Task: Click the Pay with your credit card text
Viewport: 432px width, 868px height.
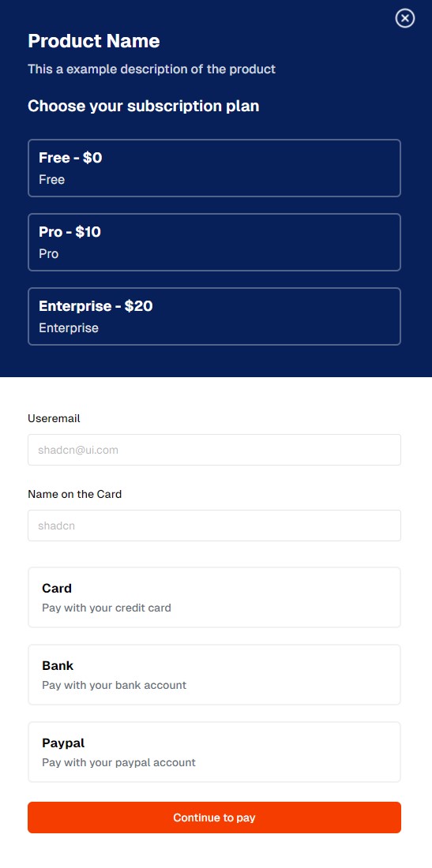Action: [107, 608]
